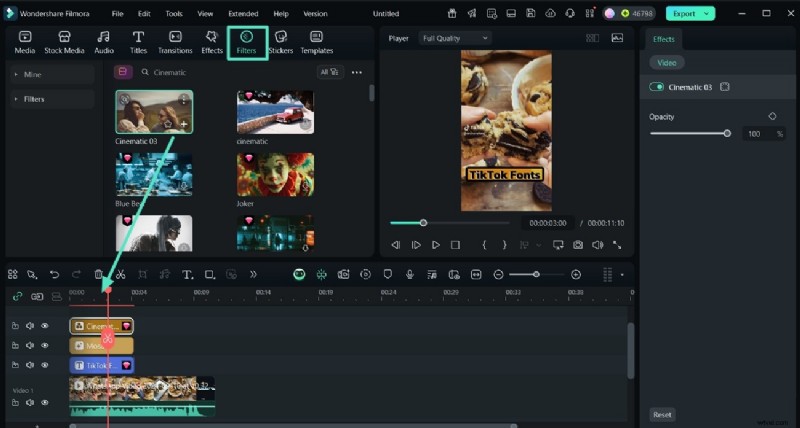Click the Opacity slider handle
The height and width of the screenshot is (428, 800).
727,133
